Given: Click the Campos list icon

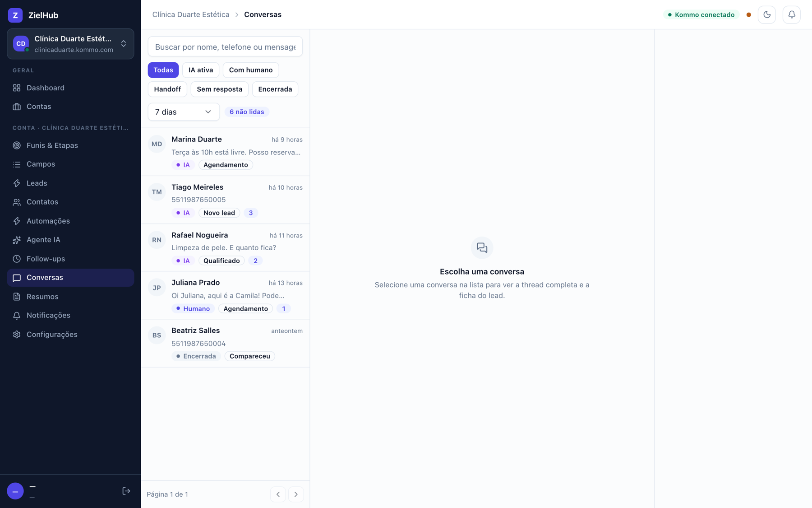Looking at the screenshot, I should click(x=17, y=164).
